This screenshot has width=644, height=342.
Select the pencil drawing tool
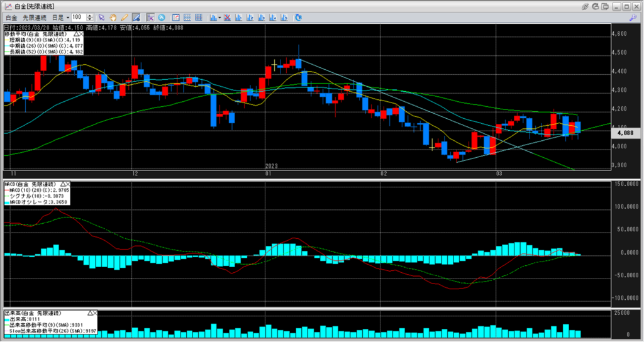point(125,17)
